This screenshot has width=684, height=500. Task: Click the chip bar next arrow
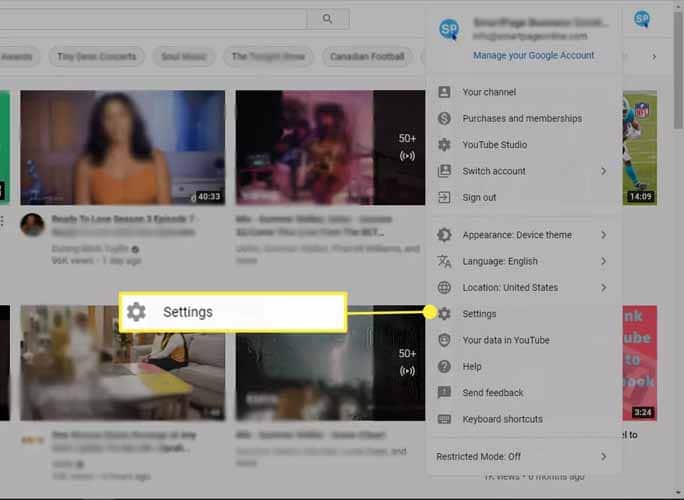point(654,57)
